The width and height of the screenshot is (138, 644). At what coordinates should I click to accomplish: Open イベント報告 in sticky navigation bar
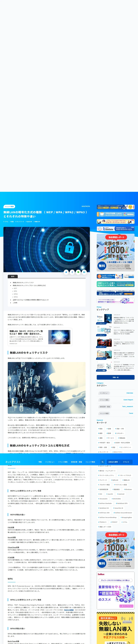[x=63, y=462]
